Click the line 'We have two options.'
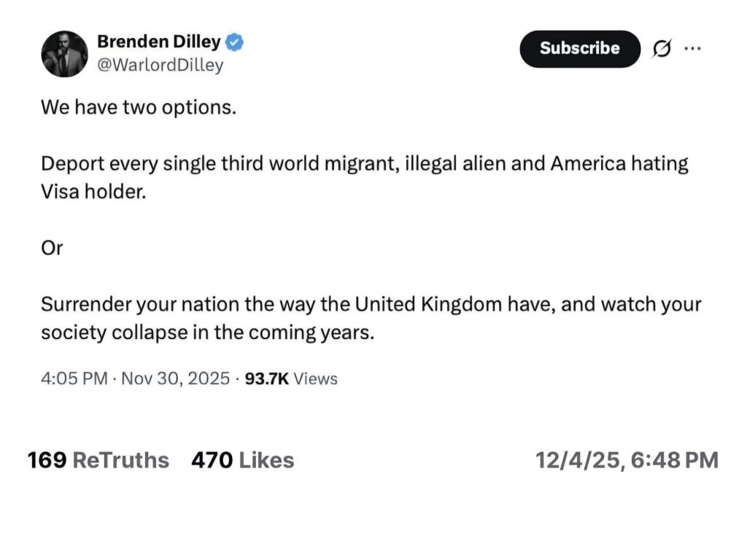Viewport: 747px width, 560px height. [x=139, y=107]
